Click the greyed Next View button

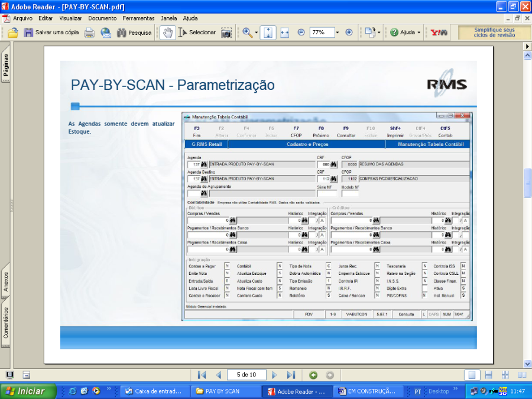pos(329,375)
